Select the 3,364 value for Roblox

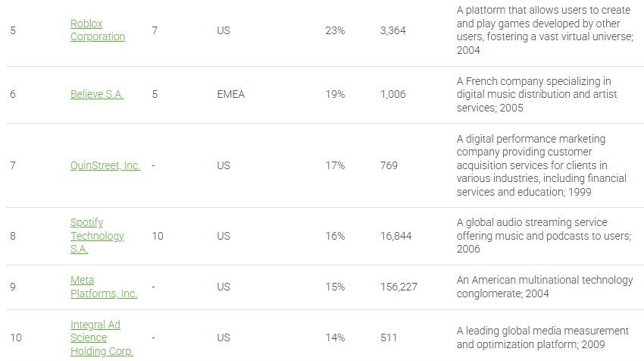393,30
